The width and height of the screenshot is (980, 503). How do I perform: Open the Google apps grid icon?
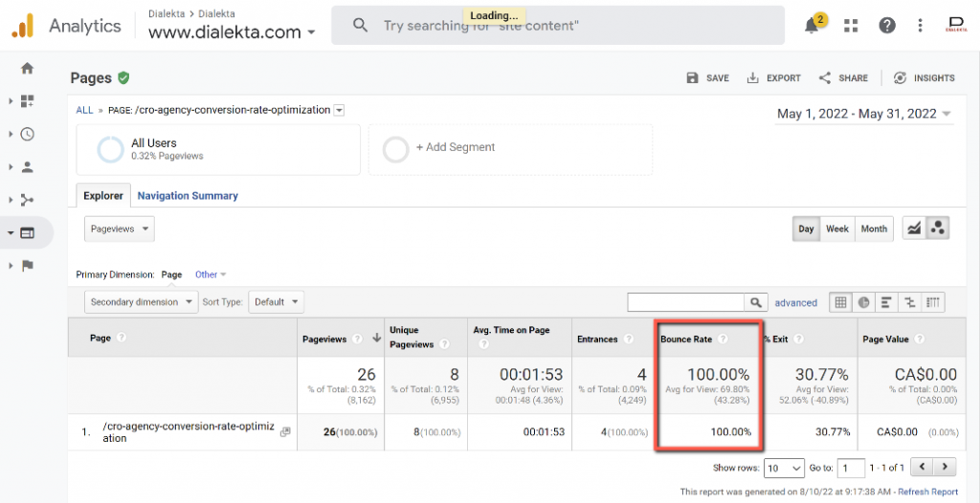(x=851, y=26)
